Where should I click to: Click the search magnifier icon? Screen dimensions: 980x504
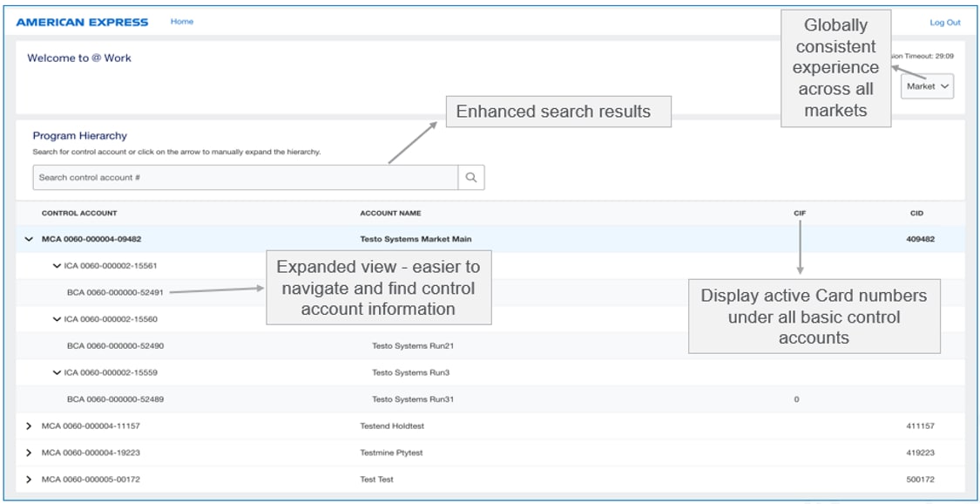pyautogui.click(x=471, y=178)
